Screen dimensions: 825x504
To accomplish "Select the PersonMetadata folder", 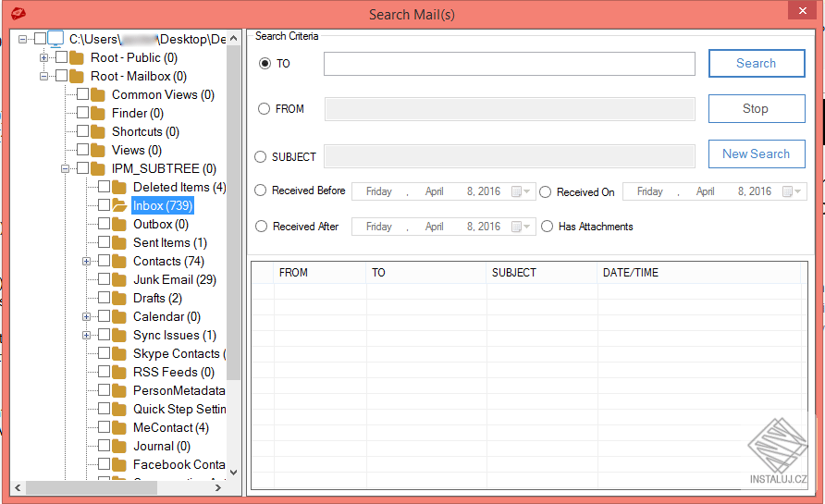I will (179, 390).
